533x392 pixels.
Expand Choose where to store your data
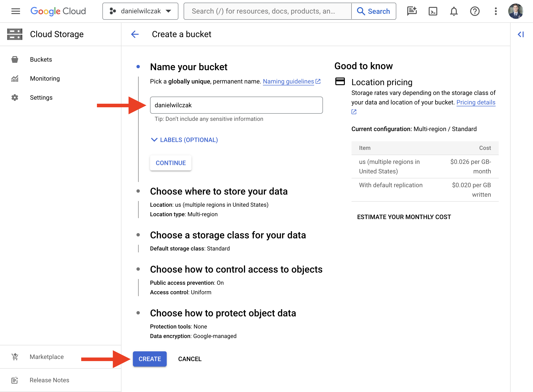tap(219, 191)
